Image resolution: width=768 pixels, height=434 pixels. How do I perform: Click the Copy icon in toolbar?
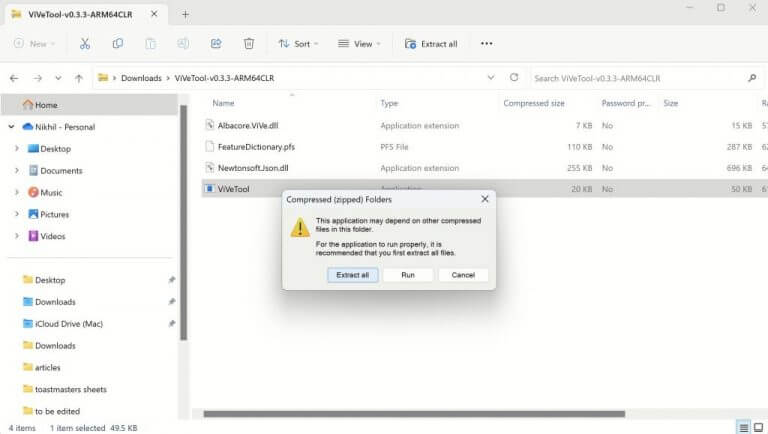coord(118,44)
